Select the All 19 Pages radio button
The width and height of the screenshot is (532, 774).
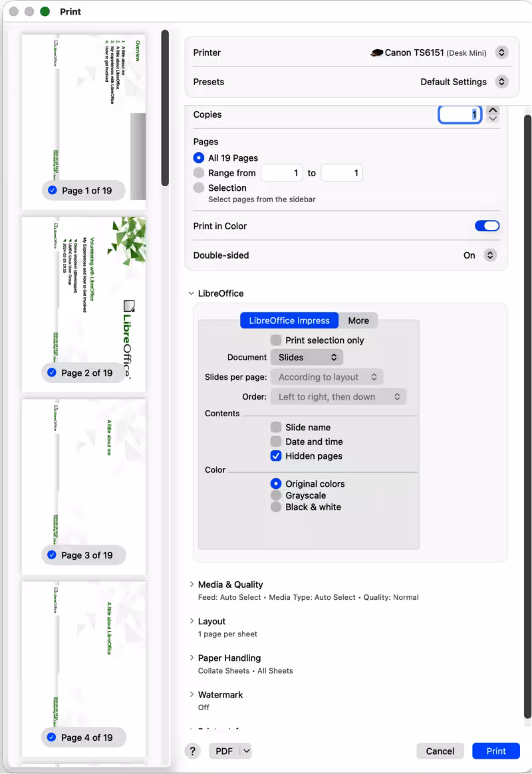coord(199,158)
